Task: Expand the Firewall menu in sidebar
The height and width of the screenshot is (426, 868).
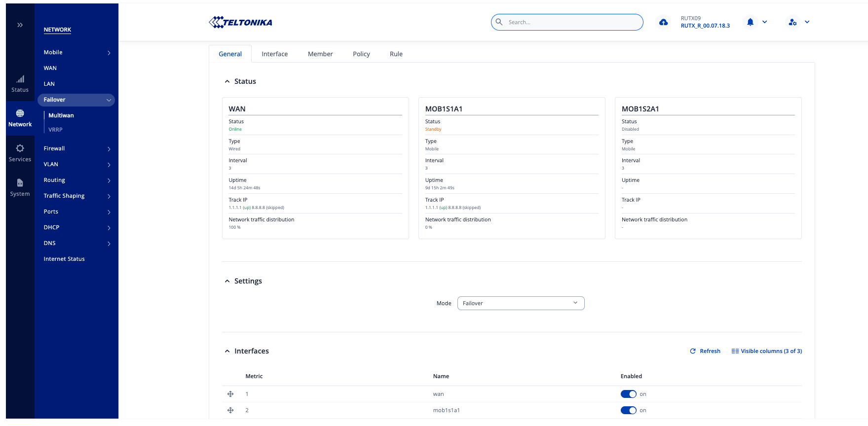Action: pyautogui.click(x=76, y=148)
